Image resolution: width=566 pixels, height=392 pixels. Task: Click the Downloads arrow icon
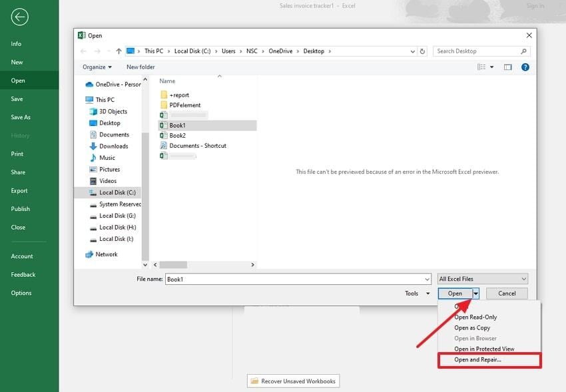coord(93,146)
